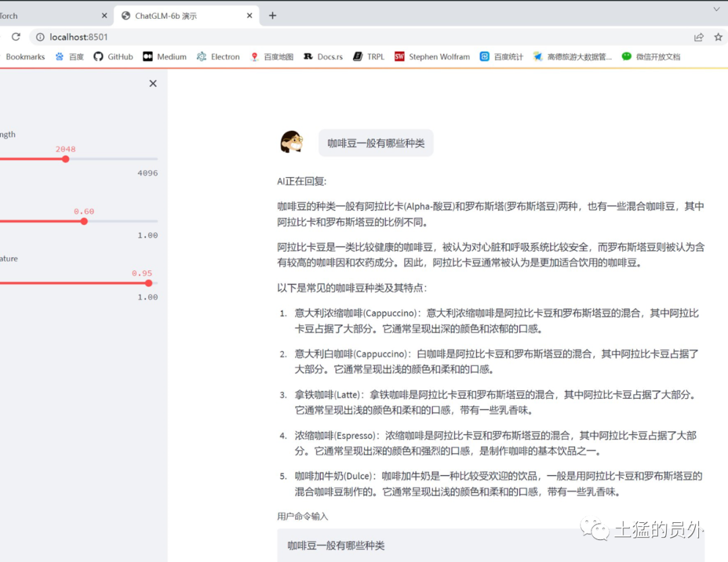Click the max value 4096 under the slider
The image size is (728, 562).
tap(148, 173)
